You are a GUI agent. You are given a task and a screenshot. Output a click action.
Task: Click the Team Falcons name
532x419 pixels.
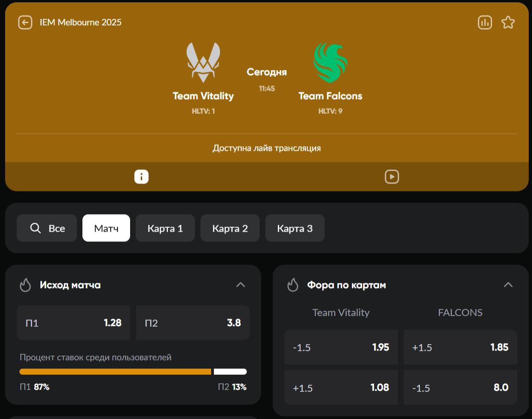331,96
